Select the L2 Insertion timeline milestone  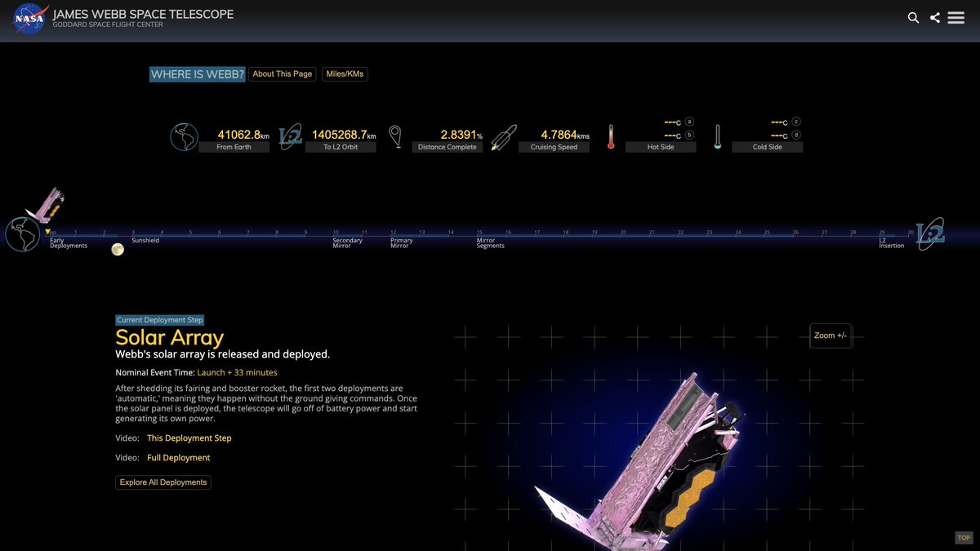coord(892,243)
